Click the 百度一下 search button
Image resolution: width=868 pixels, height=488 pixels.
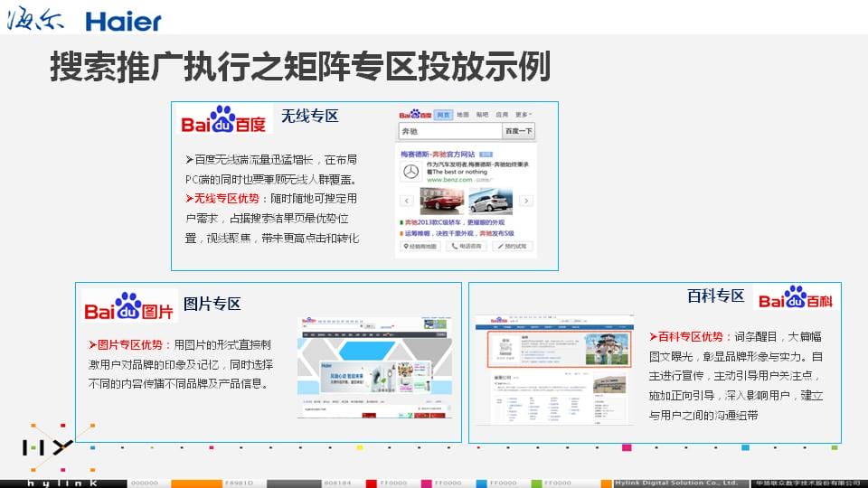click(x=518, y=131)
